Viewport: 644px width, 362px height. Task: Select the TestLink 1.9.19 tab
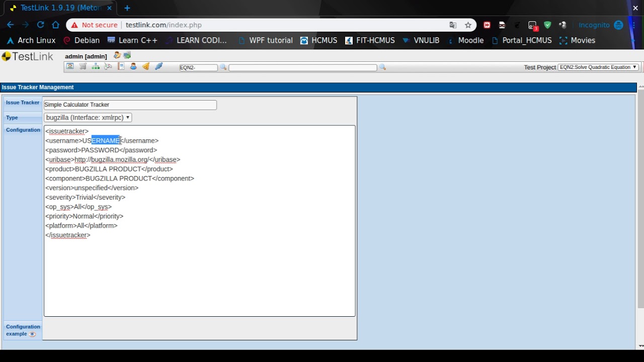(x=60, y=8)
